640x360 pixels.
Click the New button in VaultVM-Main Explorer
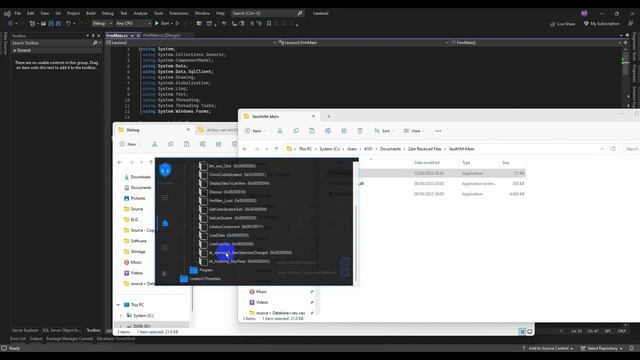click(255, 131)
